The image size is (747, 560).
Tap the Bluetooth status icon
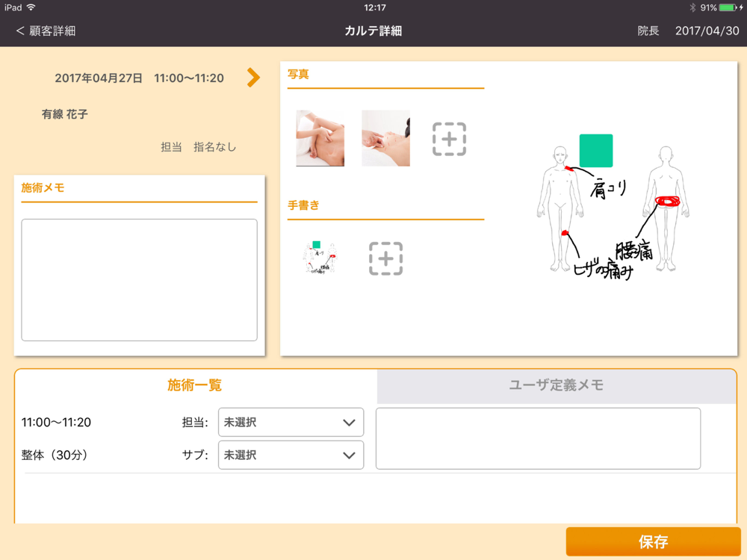(x=692, y=7)
